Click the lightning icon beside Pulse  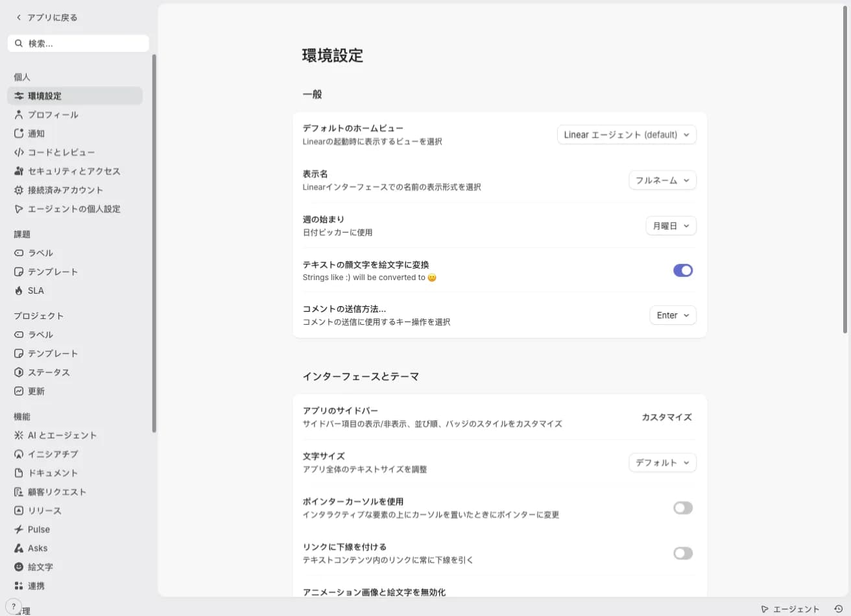[19, 529]
